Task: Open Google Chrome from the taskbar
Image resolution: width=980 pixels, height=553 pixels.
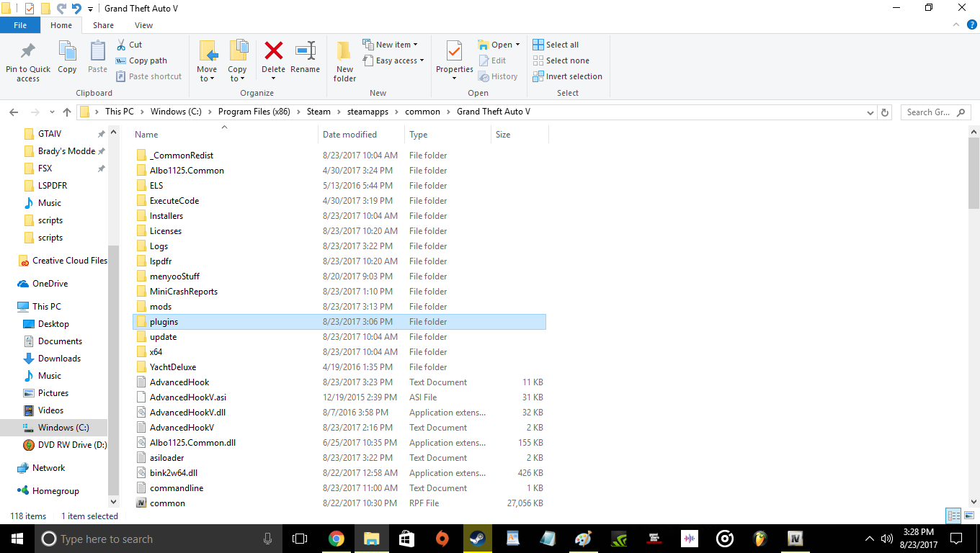Action: point(336,539)
